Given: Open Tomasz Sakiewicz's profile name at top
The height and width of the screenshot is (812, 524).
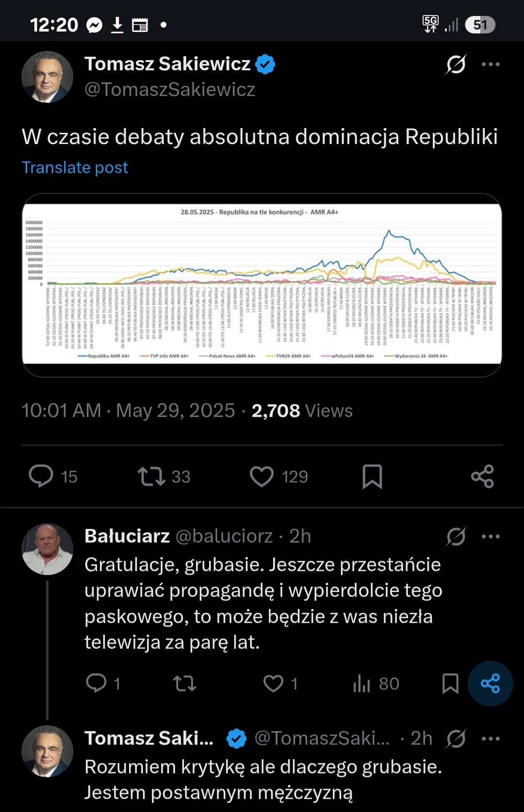Looking at the screenshot, I should point(167,64).
